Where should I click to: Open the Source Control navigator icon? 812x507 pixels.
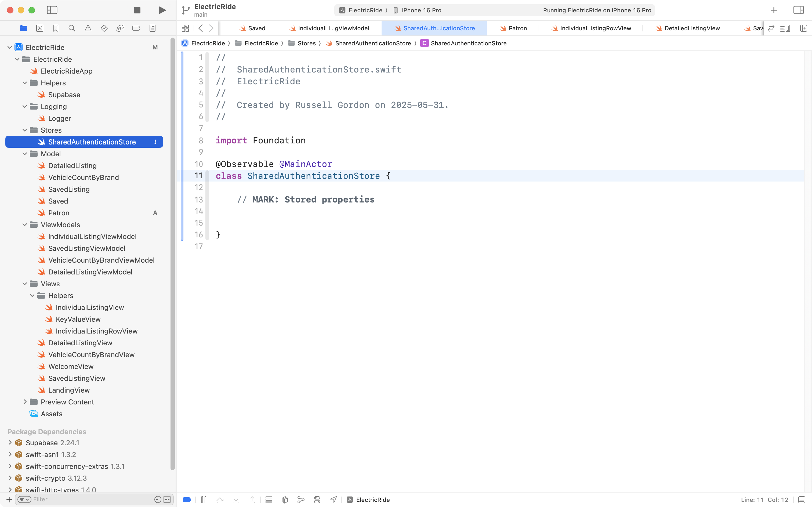[39, 28]
